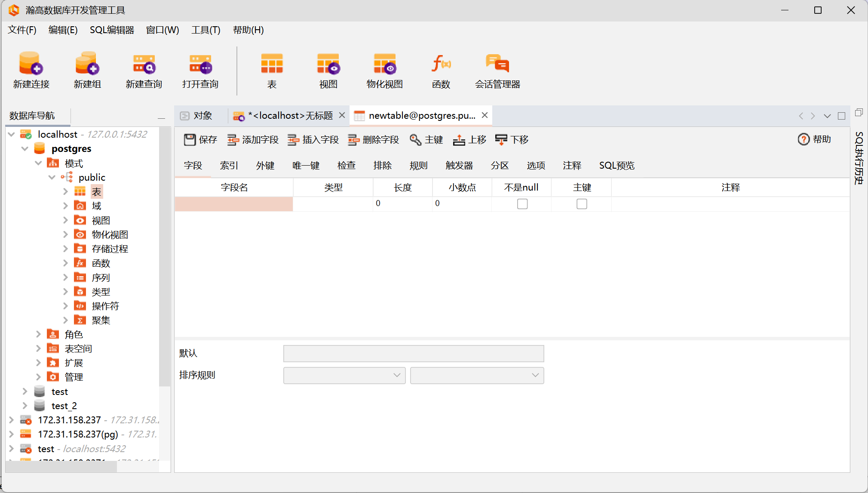868x493 pixels.
Task: Click the 打开查询 toolbar icon
Action: 200,70
